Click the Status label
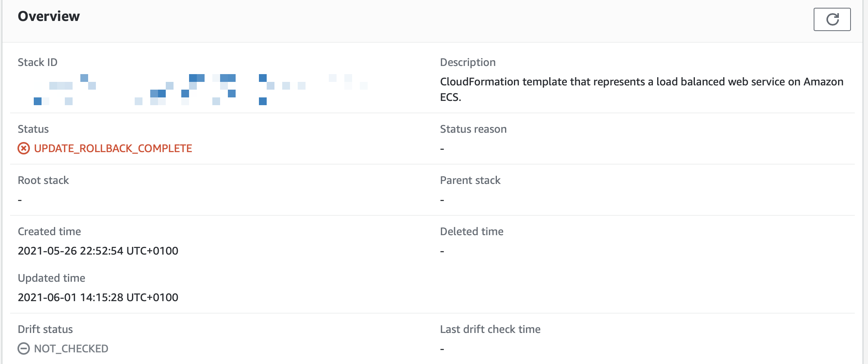Screen dimensions: 868x364 coord(33,129)
